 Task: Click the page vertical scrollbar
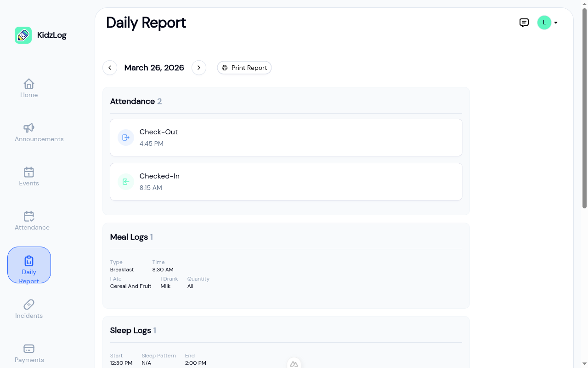pos(584,108)
